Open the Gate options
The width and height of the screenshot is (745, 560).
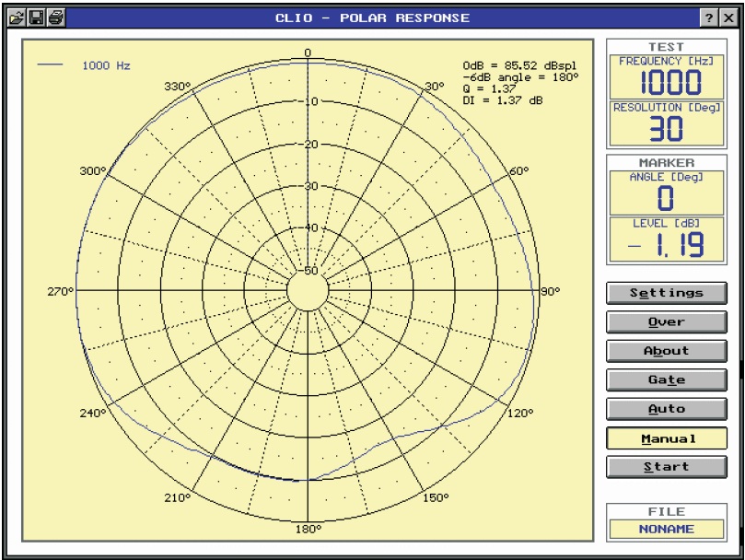(x=667, y=379)
